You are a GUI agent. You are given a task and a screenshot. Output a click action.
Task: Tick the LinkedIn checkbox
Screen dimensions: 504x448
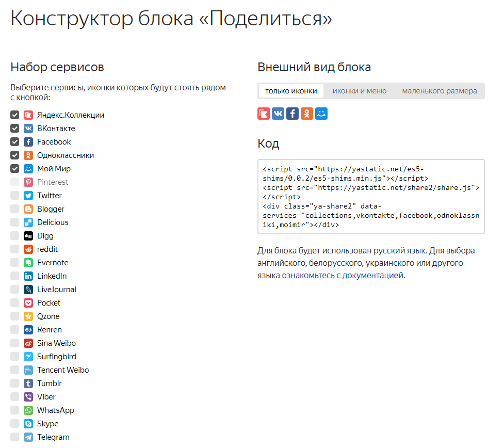(15, 276)
